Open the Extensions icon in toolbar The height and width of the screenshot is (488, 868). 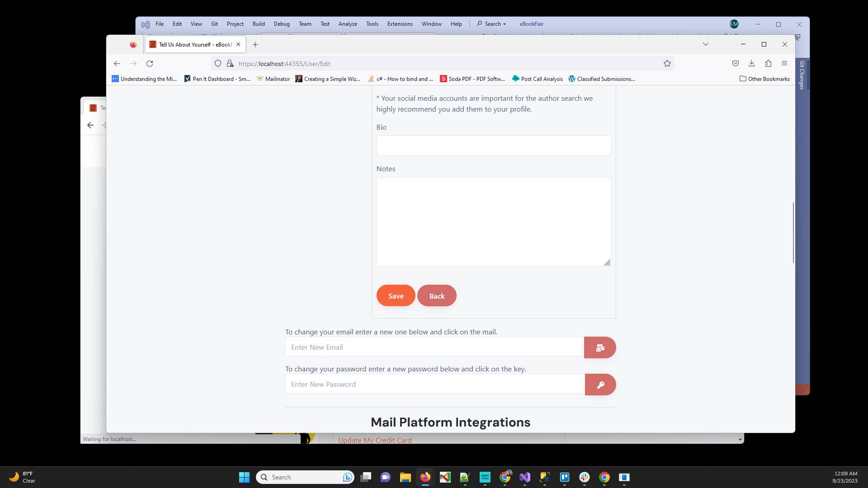pyautogui.click(x=768, y=63)
